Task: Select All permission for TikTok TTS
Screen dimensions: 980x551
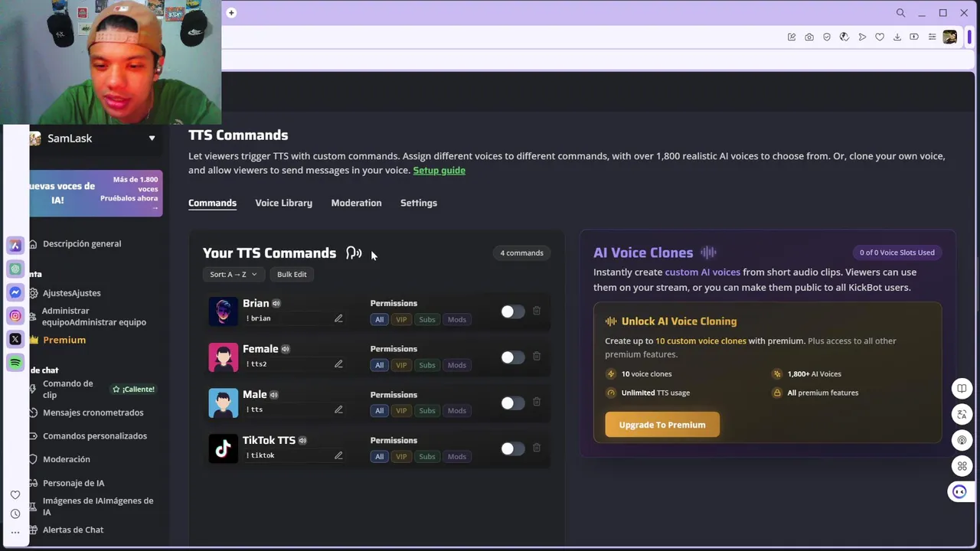Action: (379, 457)
